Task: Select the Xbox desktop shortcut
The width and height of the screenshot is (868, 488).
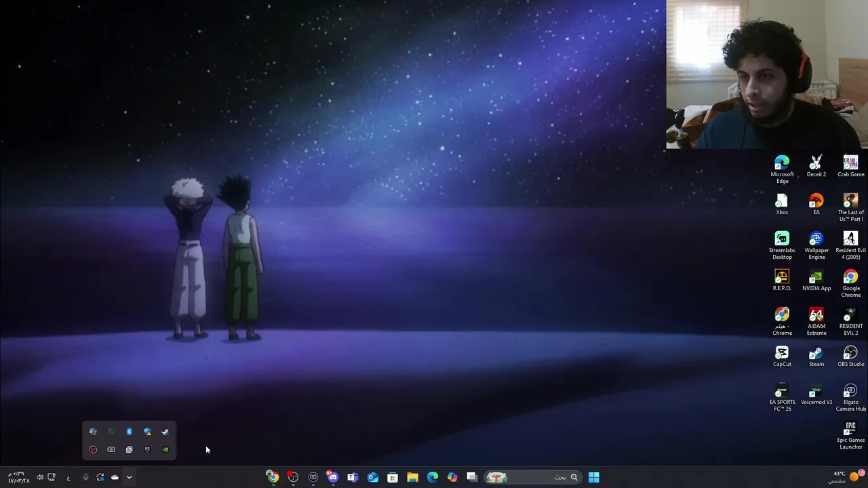Action: point(782,204)
